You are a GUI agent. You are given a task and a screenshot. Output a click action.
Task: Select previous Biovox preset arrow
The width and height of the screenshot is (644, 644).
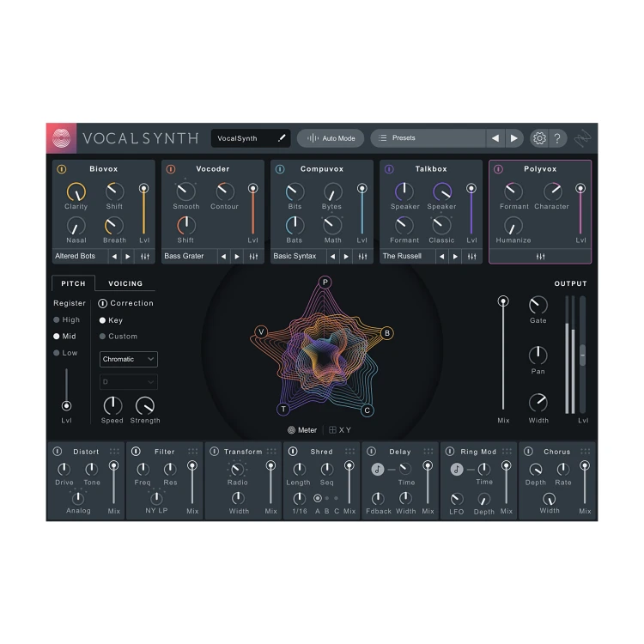pos(114,256)
